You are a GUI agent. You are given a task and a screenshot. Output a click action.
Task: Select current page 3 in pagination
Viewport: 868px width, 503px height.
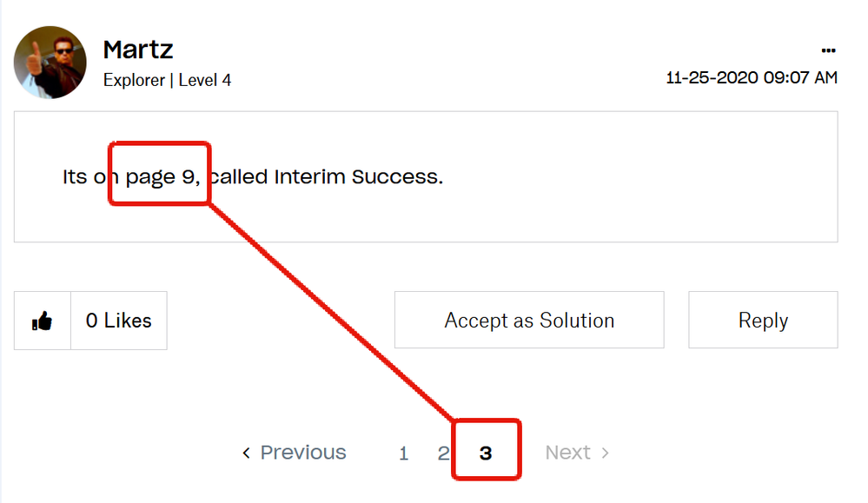tap(486, 453)
